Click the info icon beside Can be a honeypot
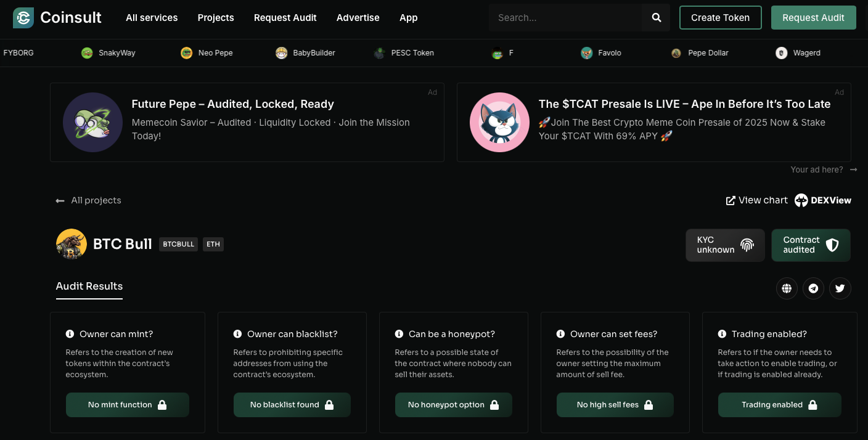 [399, 334]
